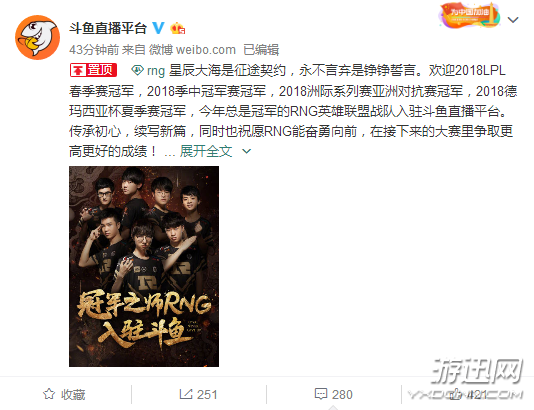The width and height of the screenshot is (534, 410).
Task: Expand full text with 展开全文
Action: coord(206,151)
